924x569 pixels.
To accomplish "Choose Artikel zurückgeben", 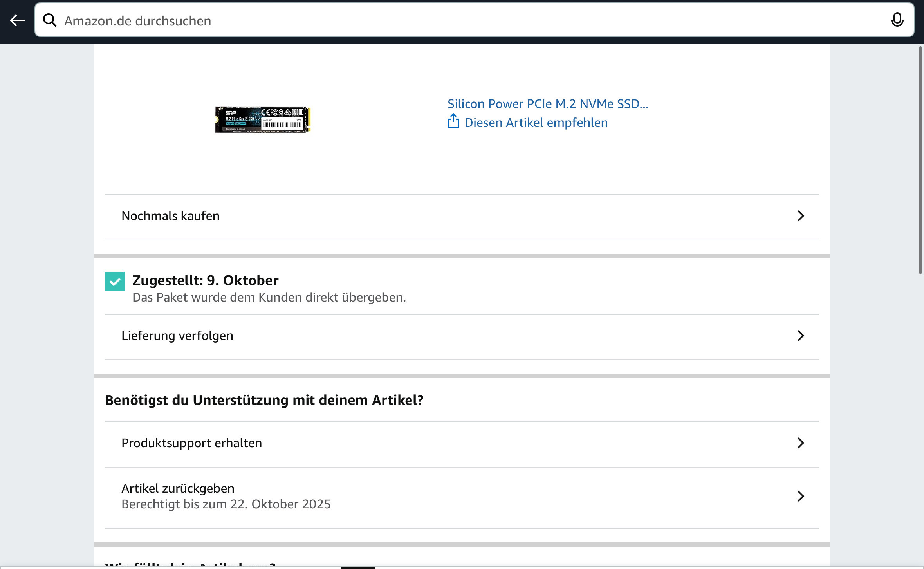I will (x=178, y=488).
